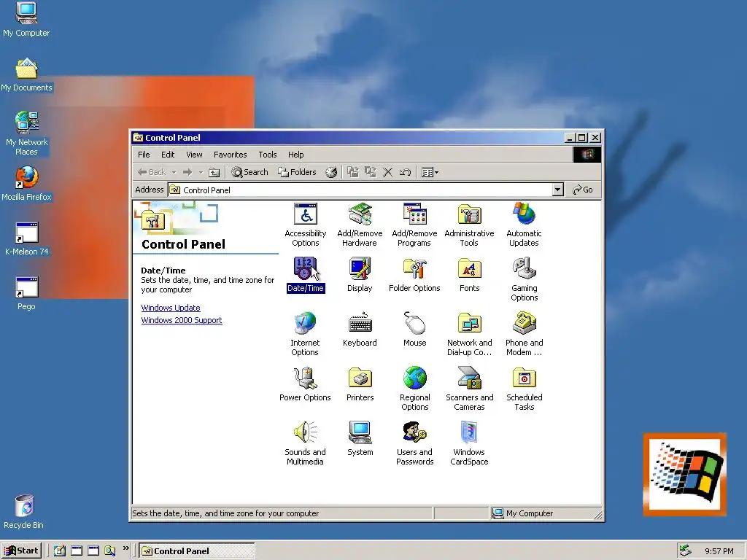Select My Documents desktop icon
747x560 pixels.
click(26, 75)
